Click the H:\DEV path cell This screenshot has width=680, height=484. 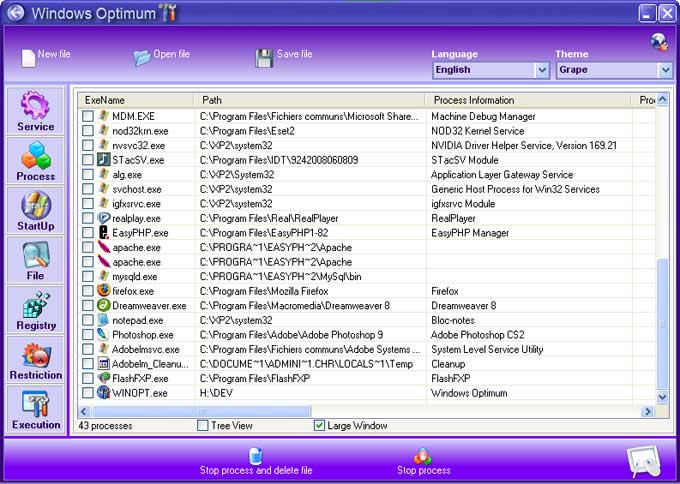(x=216, y=393)
